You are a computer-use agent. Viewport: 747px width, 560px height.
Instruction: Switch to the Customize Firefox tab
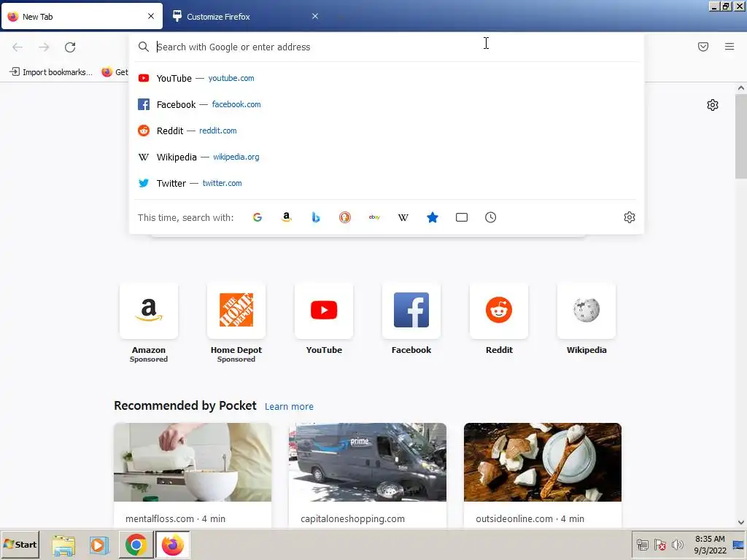coord(245,17)
